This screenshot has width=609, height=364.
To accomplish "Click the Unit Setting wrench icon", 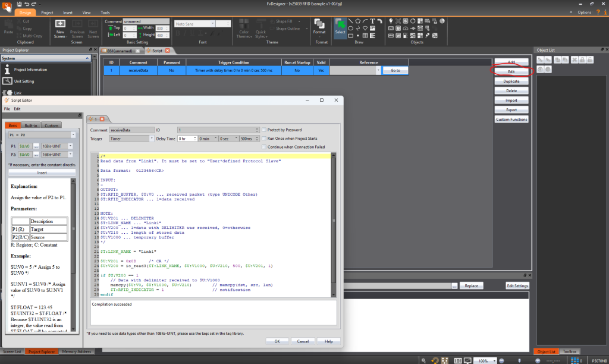I will pos(8,81).
